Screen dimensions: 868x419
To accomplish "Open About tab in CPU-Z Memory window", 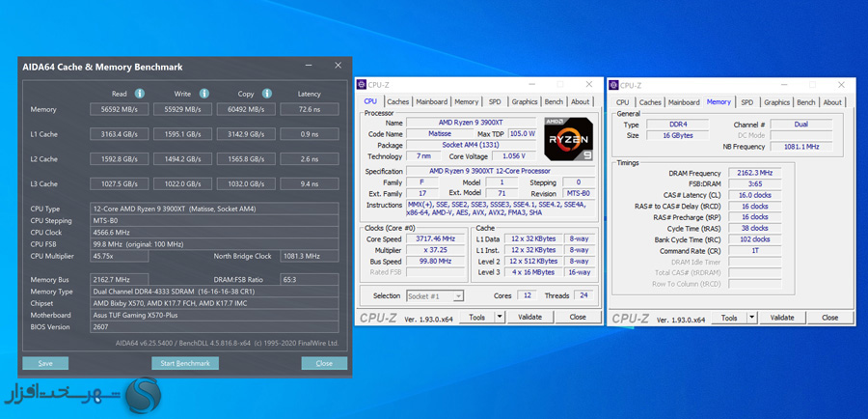I will (x=832, y=102).
